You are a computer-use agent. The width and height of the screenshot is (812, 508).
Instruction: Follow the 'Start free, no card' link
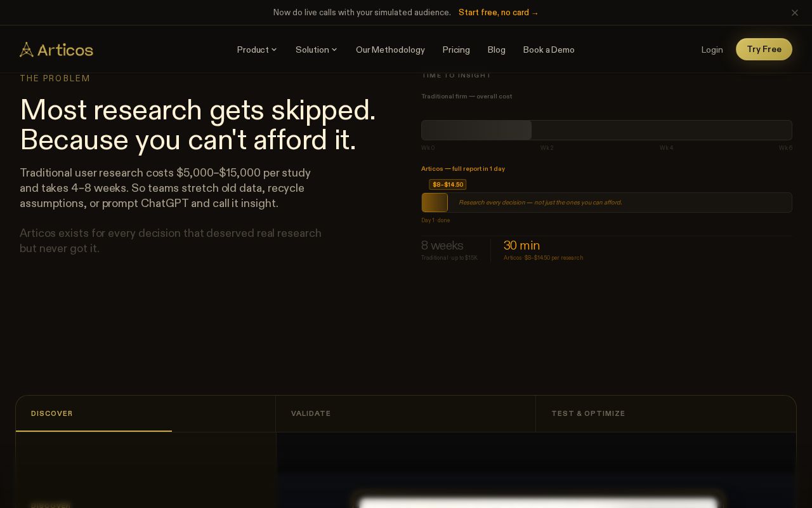[499, 13]
